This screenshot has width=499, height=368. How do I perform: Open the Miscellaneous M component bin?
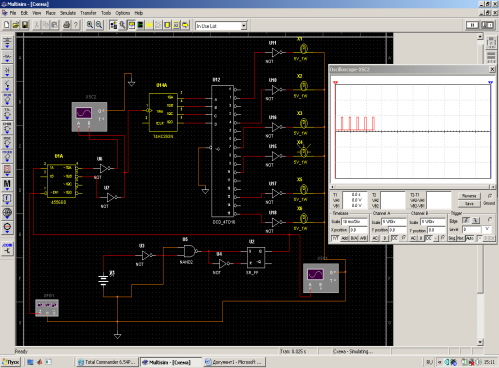click(7, 185)
